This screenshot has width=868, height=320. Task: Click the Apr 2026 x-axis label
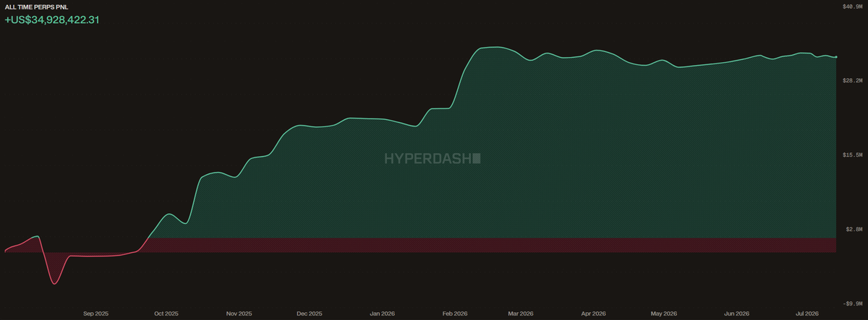pos(594,313)
